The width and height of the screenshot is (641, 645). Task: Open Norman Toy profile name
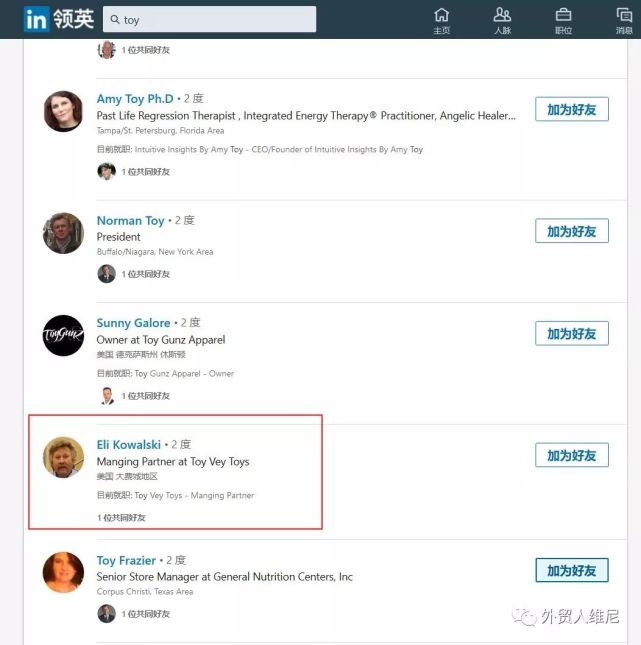130,220
